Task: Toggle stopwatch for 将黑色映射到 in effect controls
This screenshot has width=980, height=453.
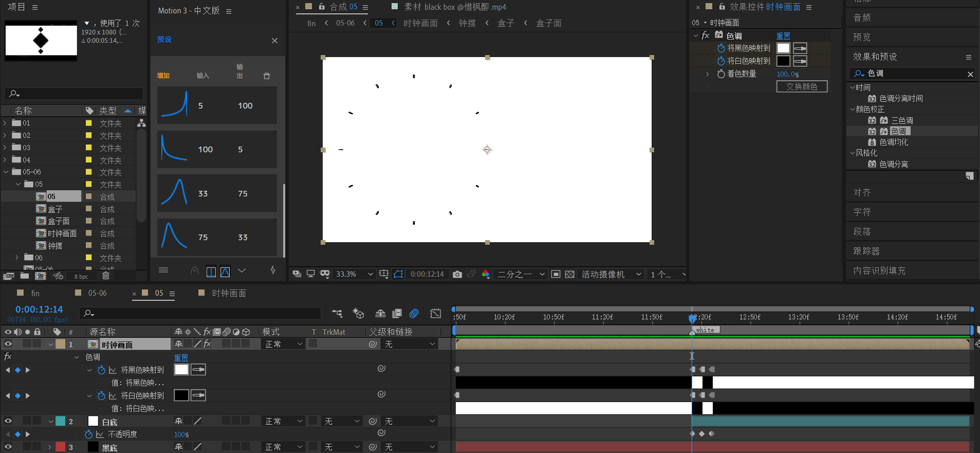Action: point(721,48)
